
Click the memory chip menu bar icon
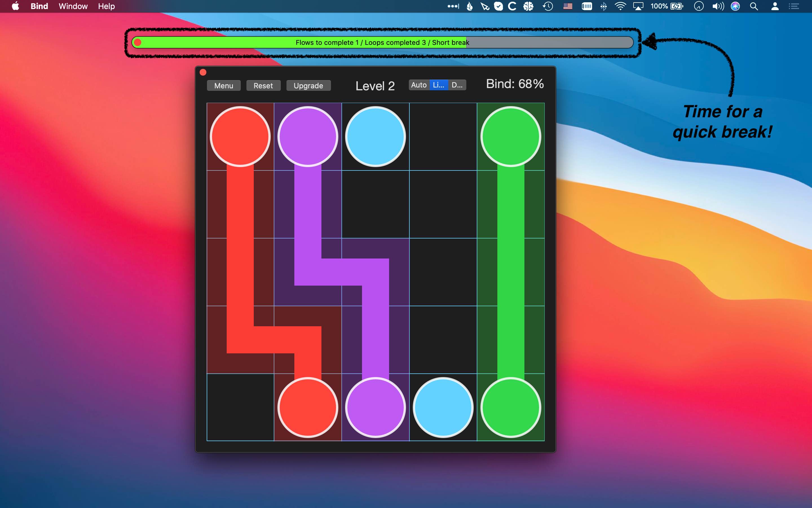click(587, 6)
